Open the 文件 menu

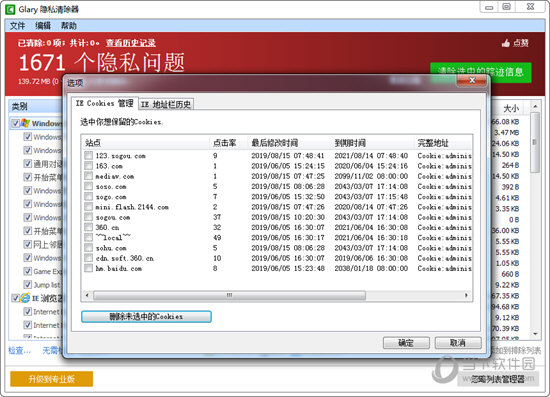[17, 26]
